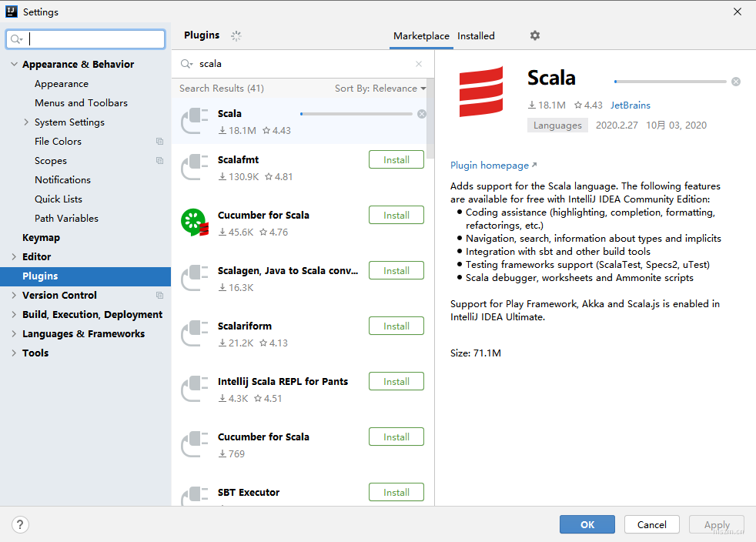756x542 pixels.
Task: Select the Plugins settings item
Action: tap(85, 276)
